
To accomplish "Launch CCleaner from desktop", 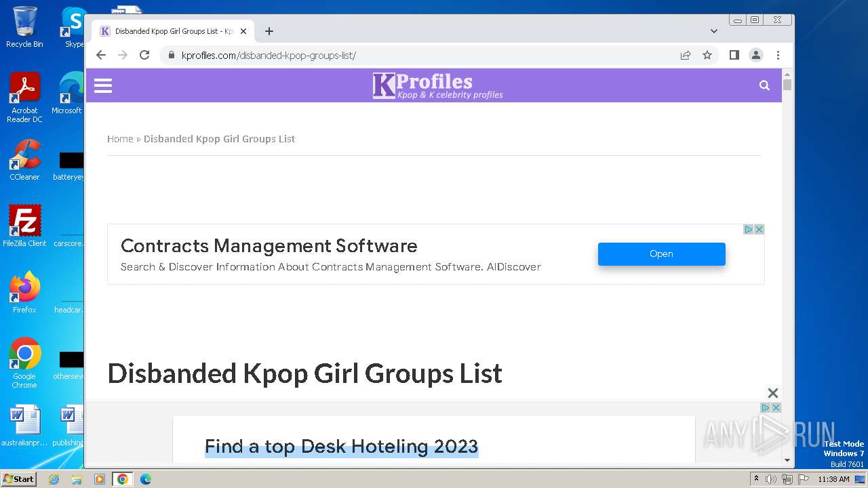I will click(24, 160).
